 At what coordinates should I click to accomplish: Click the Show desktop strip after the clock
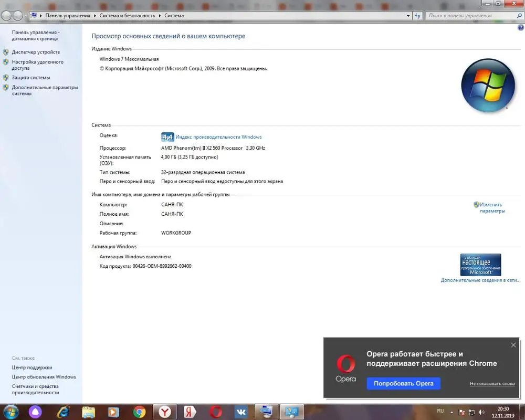tap(522, 412)
